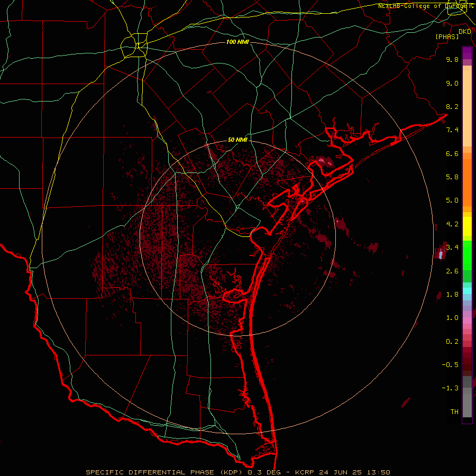Click the 7.4 value on the color scale

click(x=452, y=130)
